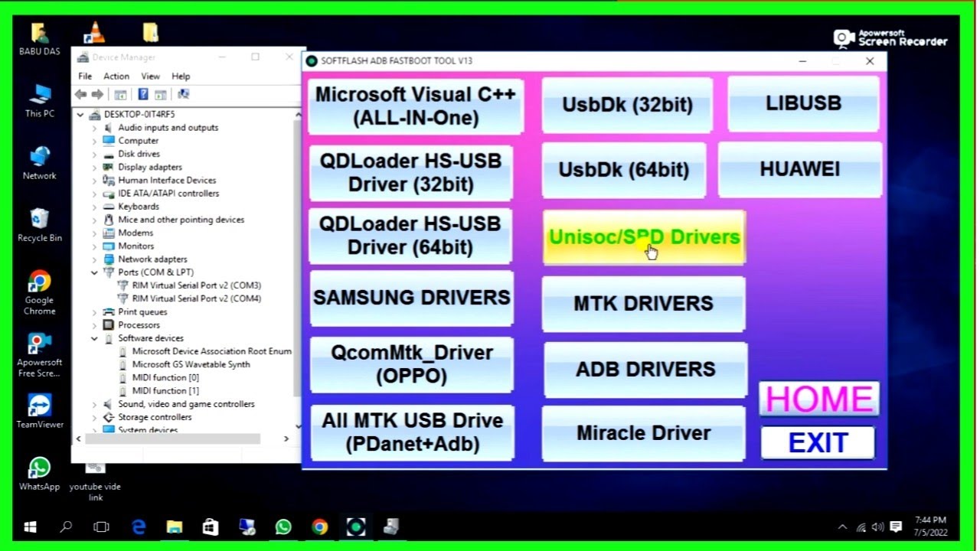Open Recycle Bin desktop icon
Screen dimensions: 980x551
(39, 225)
